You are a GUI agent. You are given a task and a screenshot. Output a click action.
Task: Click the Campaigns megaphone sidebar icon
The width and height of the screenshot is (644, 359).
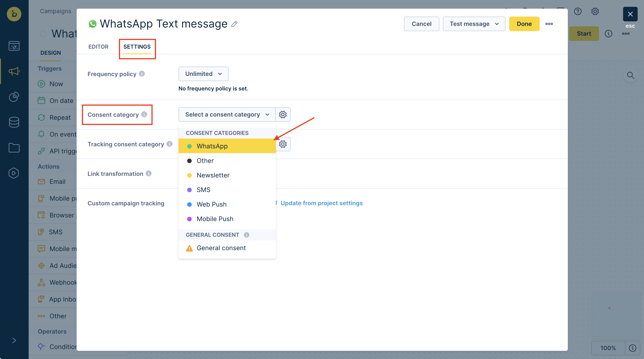click(14, 71)
